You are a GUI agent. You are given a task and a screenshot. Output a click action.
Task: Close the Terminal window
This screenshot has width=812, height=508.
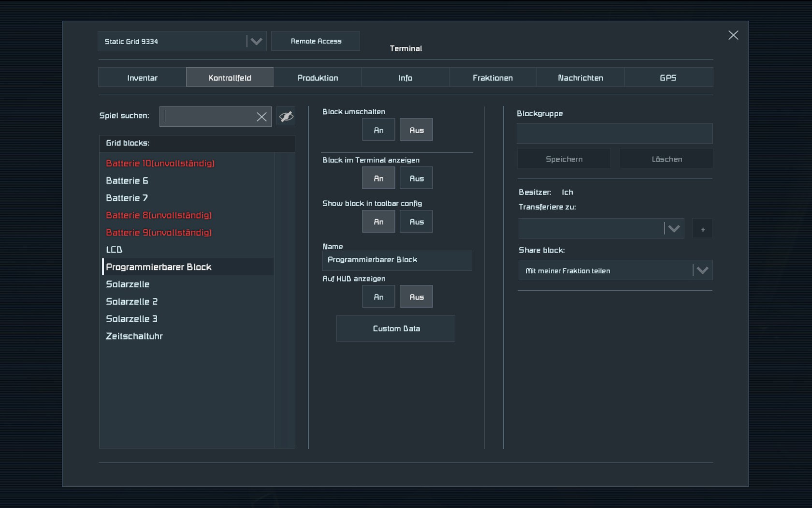pyautogui.click(x=733, y=35)
